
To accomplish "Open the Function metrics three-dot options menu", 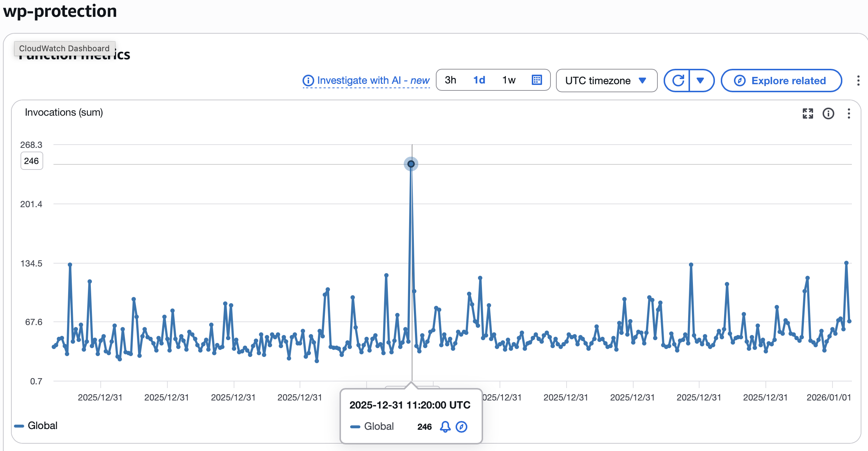I will 858,81.
